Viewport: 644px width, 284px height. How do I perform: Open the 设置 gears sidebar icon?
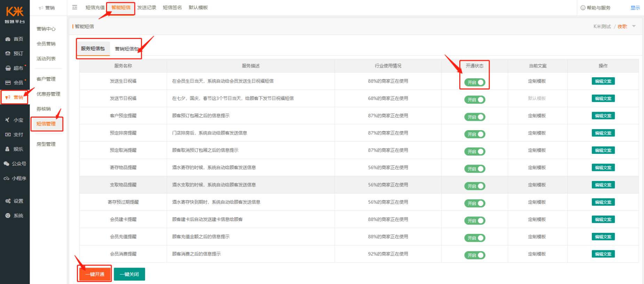tap(8, 201)
